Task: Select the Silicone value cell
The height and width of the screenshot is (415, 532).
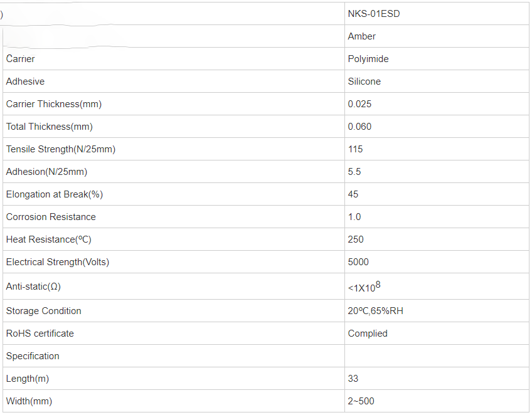Action: point(437,81)
